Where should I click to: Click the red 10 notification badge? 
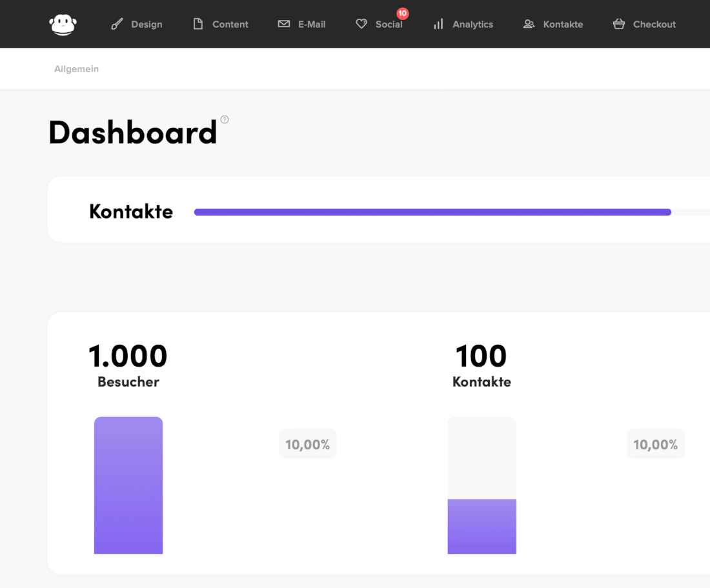pos(403,14)
